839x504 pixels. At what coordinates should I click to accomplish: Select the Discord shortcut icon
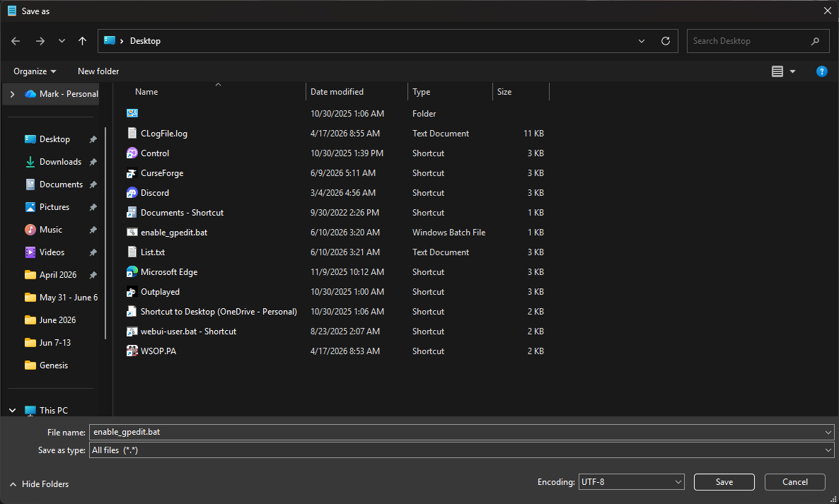tap(132, 193)
